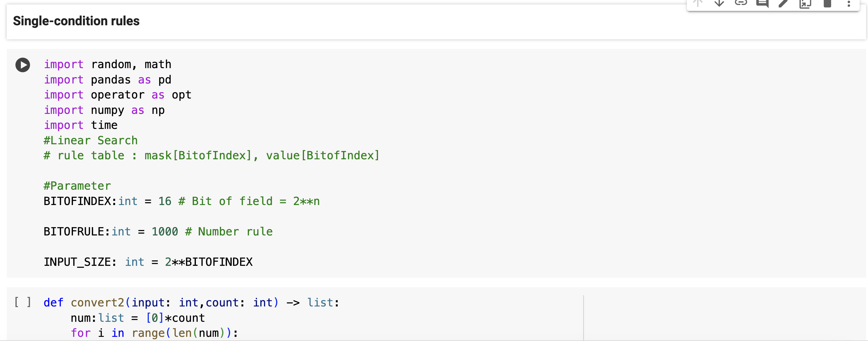
Task: Click the import pandas as pd line
Action: (x=108, y=80)
